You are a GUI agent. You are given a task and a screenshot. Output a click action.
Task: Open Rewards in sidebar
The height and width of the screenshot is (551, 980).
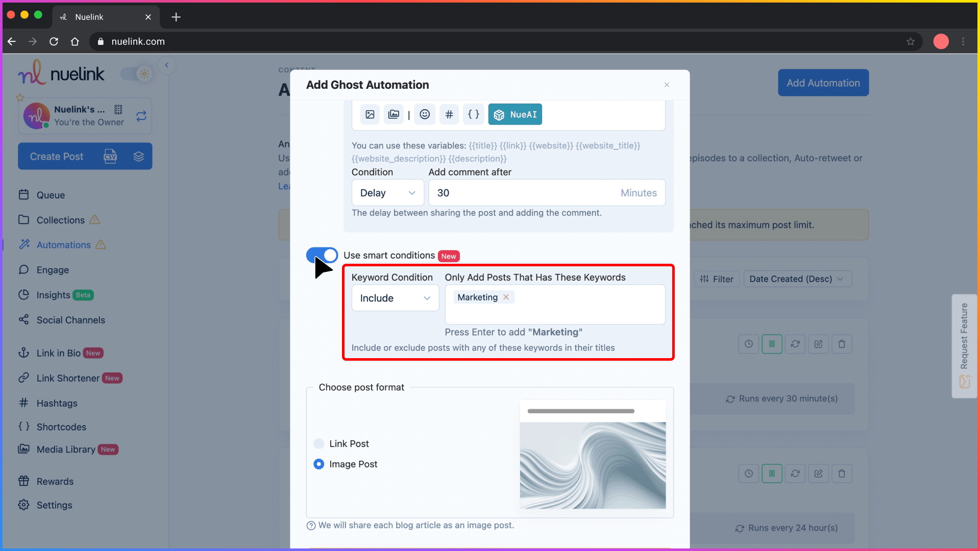tap(55, 481)
